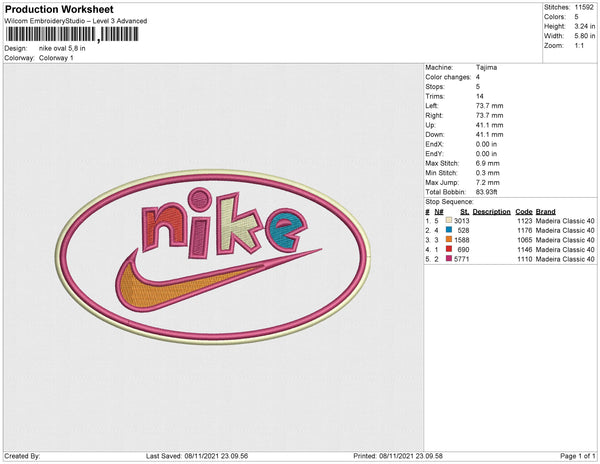600x464 pixels.
Task: Click the barcode under the worksheet title
Action: [72, 34]
